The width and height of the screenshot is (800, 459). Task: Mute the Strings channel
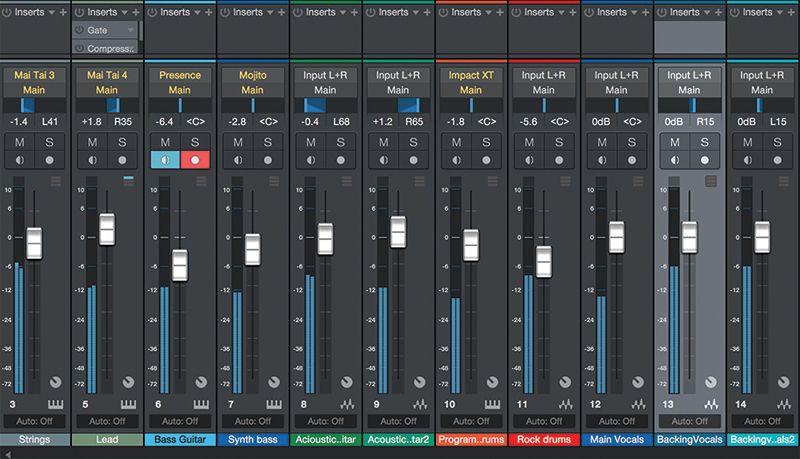19,141
